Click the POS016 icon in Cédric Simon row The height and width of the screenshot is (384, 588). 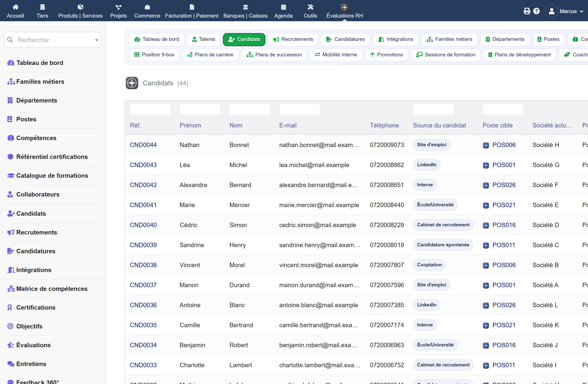coord(486,225)
